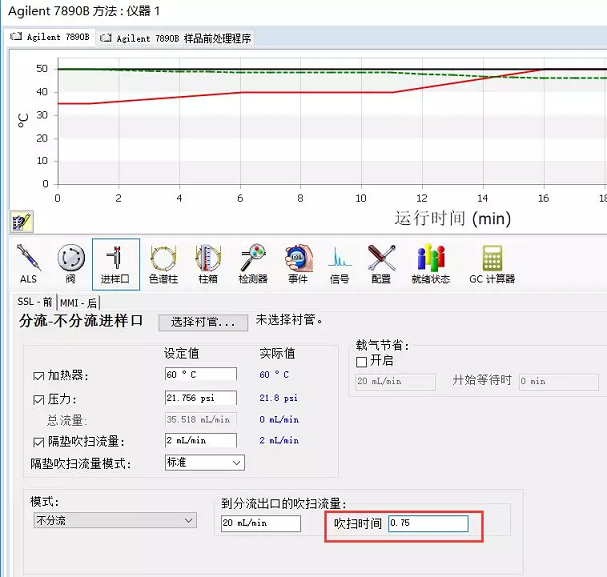Click the 载气节省 group label

point(382,345)
